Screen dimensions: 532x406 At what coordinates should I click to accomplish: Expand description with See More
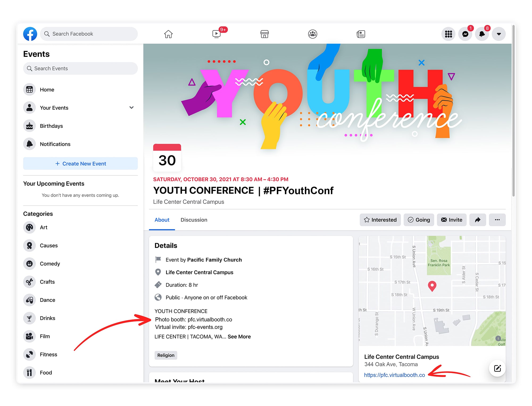point(239,337)
